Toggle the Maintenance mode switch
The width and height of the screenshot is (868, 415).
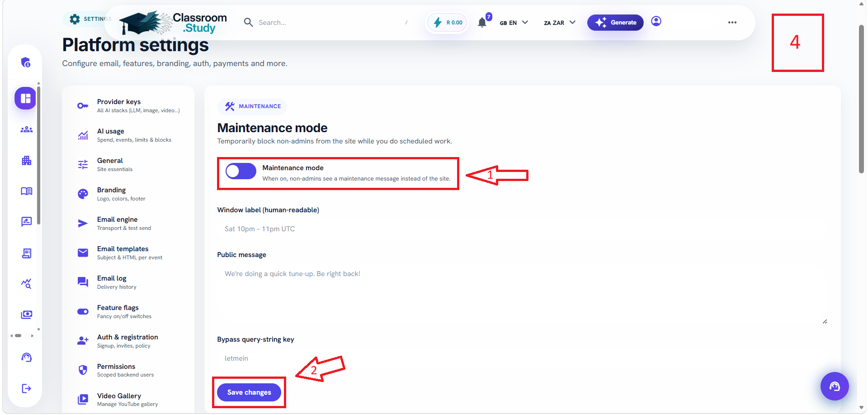[x=241, y=171]
